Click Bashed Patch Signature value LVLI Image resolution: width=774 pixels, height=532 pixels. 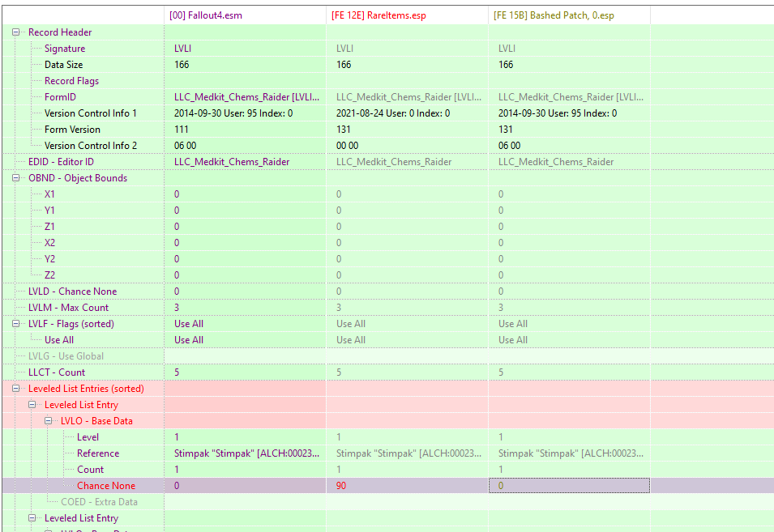pos(507,49)
